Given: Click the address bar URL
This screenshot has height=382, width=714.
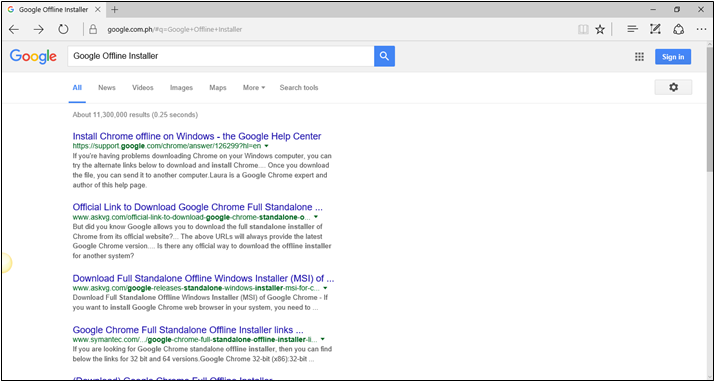Looking at the screenshot, I should coord(174,30).
